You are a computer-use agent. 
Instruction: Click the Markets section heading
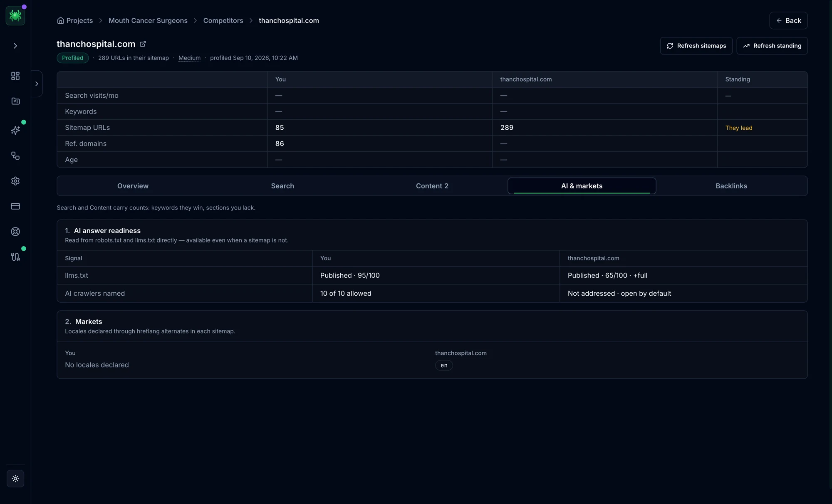89,321
